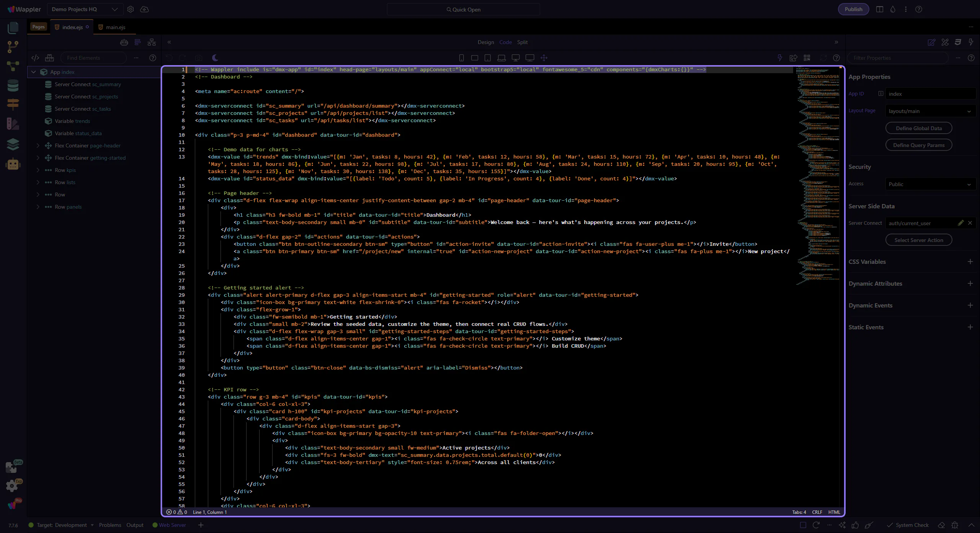Open the main.ejs file tab
Image resolution: width=980 pixels, height=533 pixels.
pos(112,27)
